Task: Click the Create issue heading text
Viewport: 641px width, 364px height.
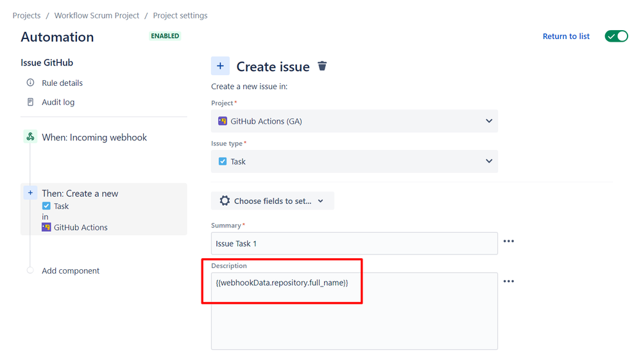Action: 273,67
